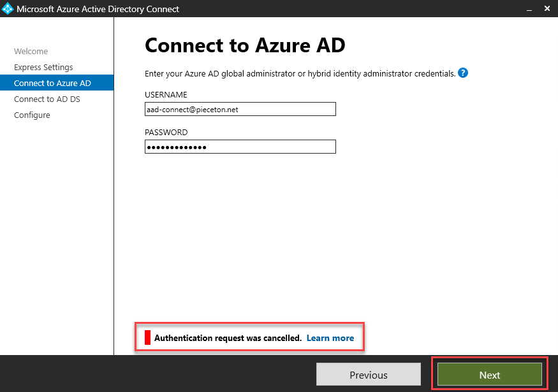This screenshot has height=392, width=558.
Task: Focus the USERNAME input field
Action: click(x=240, y=109)
